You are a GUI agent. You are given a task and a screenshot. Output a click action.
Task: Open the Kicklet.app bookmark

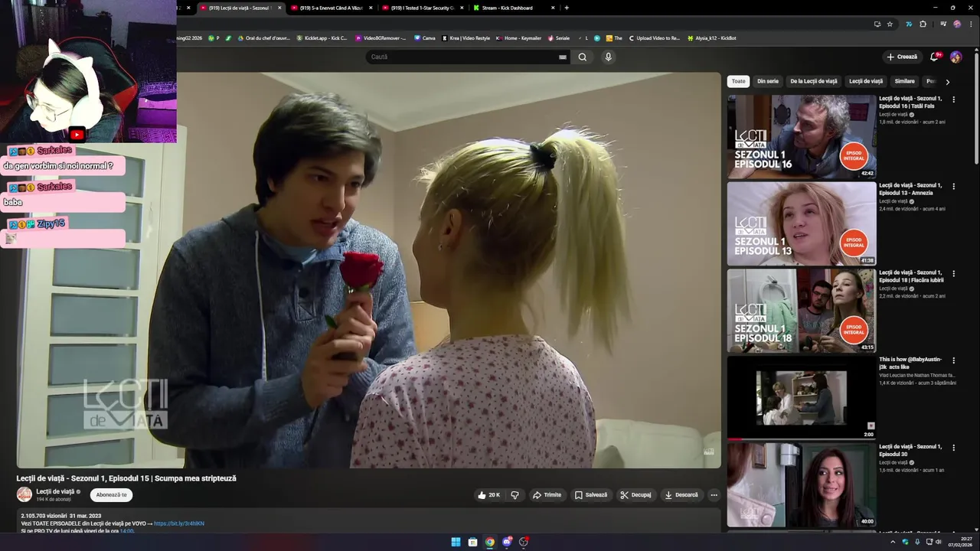point(322,37)
